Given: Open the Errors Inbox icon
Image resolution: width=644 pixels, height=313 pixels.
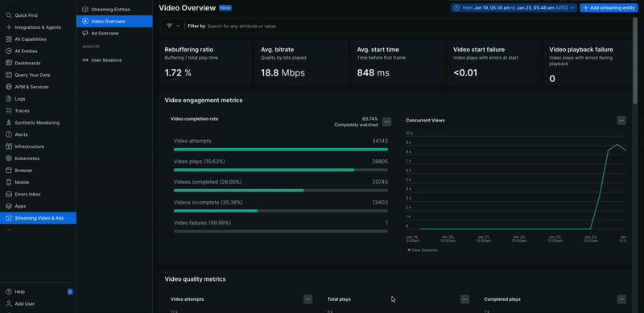Looking at the screenshot, I should (x=9, y=194).
